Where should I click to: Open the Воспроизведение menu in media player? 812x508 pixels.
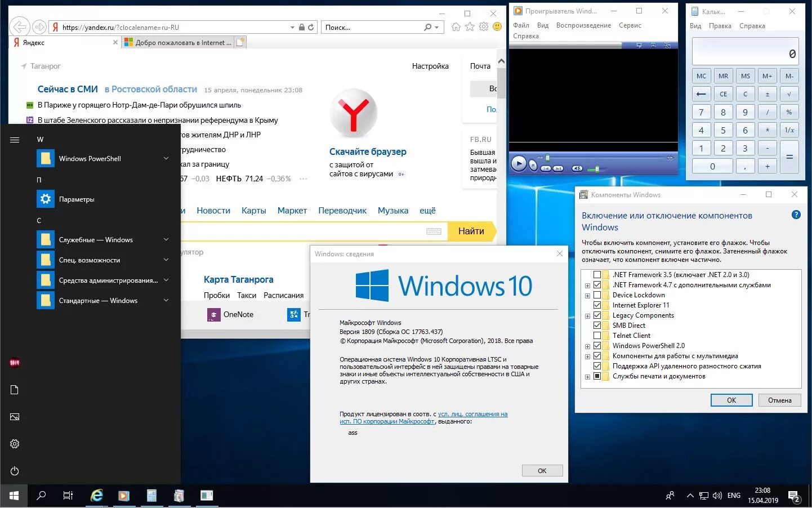[583, 25]
